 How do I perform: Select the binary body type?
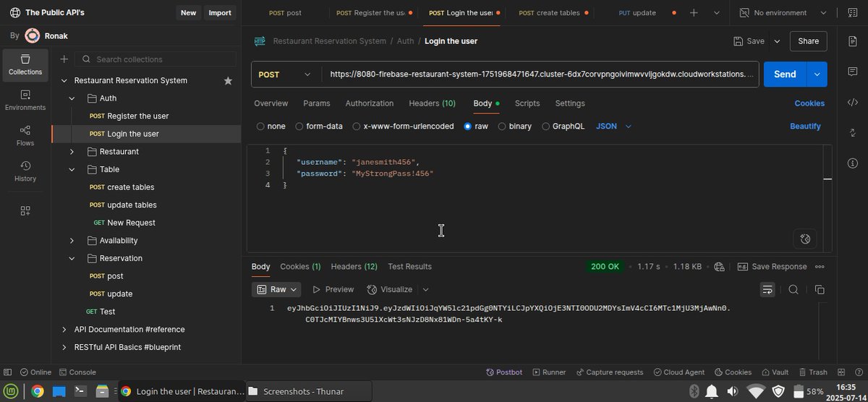514,126
